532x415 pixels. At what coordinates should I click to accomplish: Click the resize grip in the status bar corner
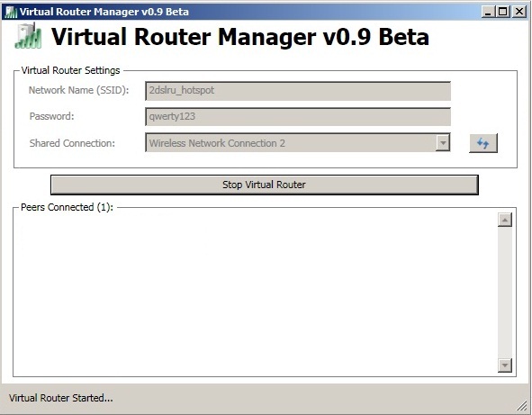522,405
